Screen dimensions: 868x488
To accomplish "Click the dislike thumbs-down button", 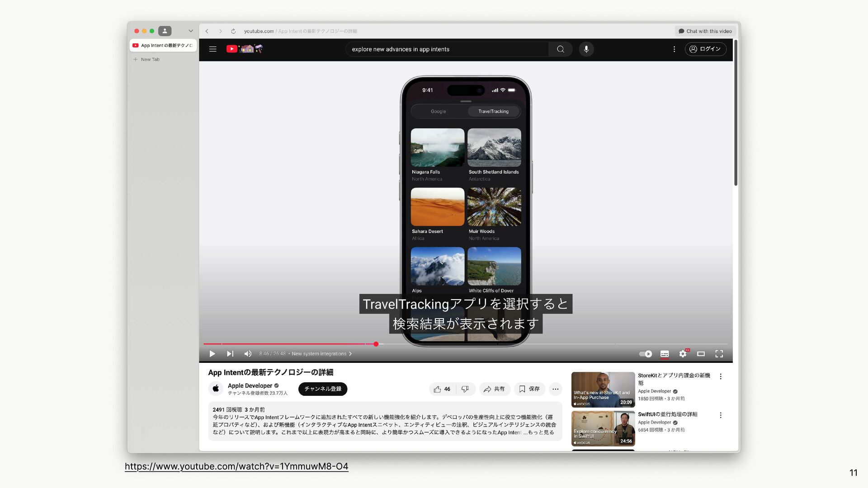I will [x=465, y=389].
